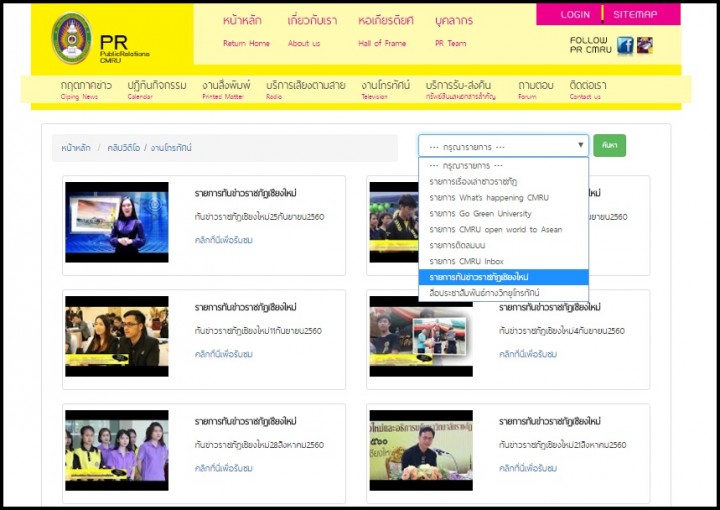Select the รายการติดลมบน option

[503, 246]
